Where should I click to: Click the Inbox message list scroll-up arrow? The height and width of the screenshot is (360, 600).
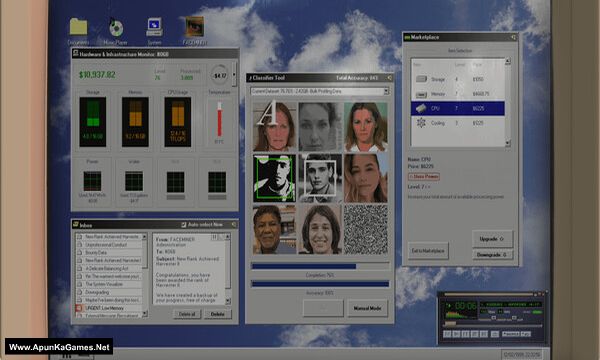pos(144,237)
